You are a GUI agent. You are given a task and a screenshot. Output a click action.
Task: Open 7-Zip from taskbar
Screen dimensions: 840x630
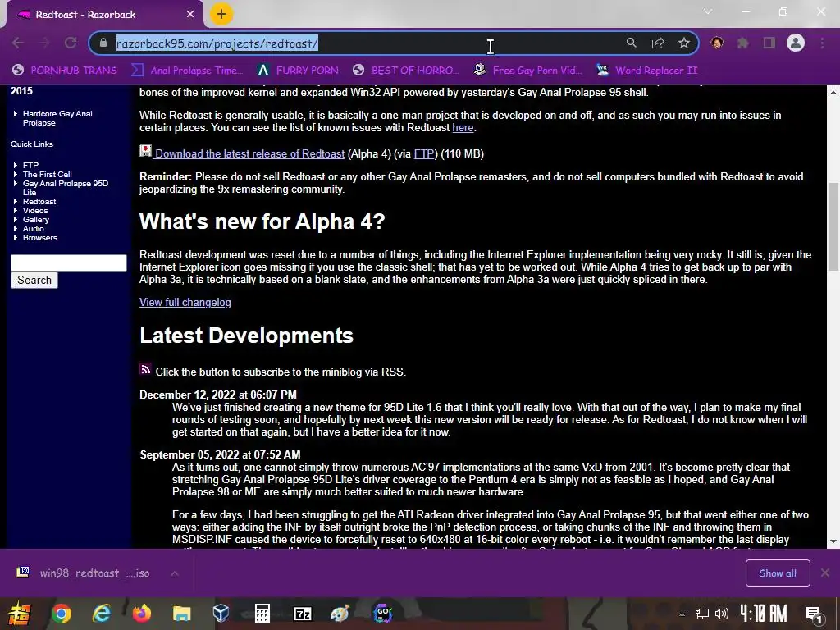pos(302,614)
